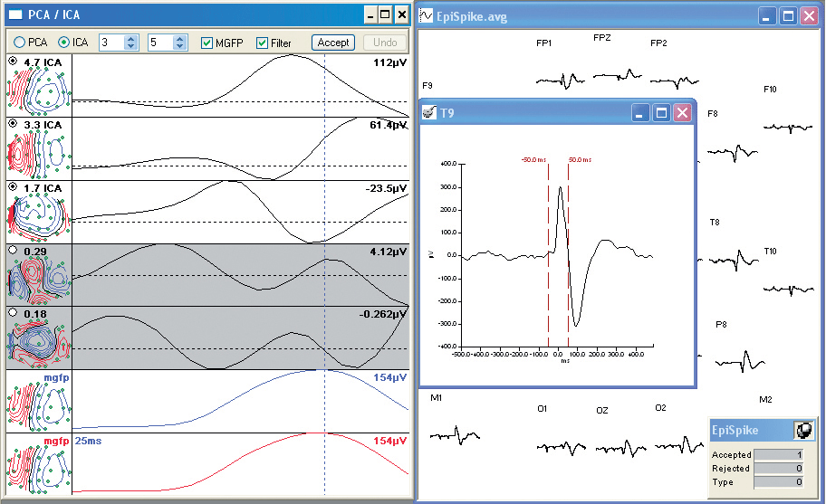Image resolution: width=826 pixels, height=504 pixels.
Task: Click the PCA / ICA window title icon
Action: pyautogui.click(x=14, y=14)
